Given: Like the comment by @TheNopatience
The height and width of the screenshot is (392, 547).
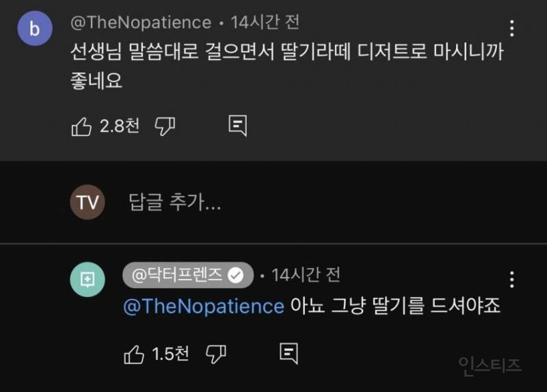Looking at the screenshot, I should pos(81,126).
